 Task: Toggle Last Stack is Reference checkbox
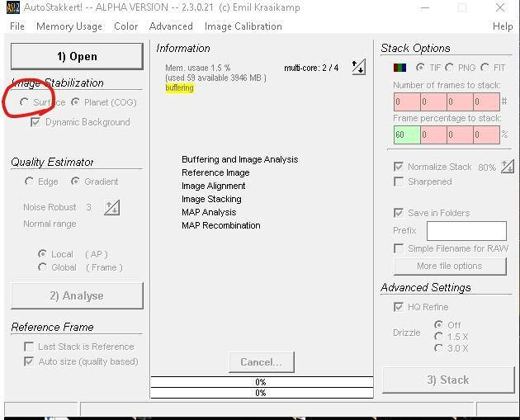29,347
